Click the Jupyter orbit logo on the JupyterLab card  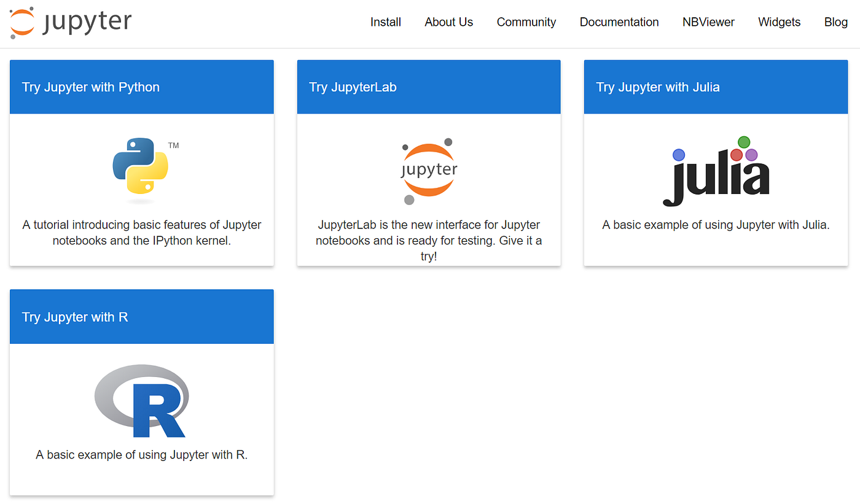tap(428, 170)
